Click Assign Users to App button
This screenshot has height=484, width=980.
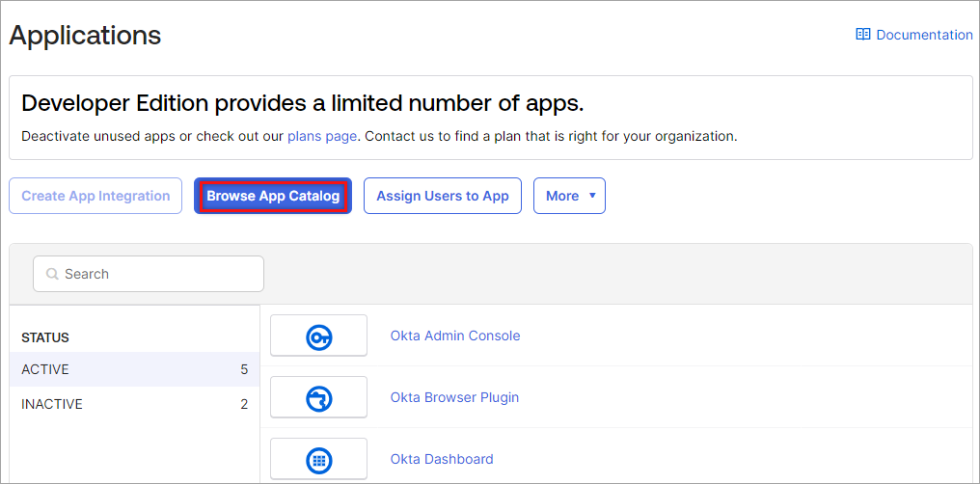[443, 196]
